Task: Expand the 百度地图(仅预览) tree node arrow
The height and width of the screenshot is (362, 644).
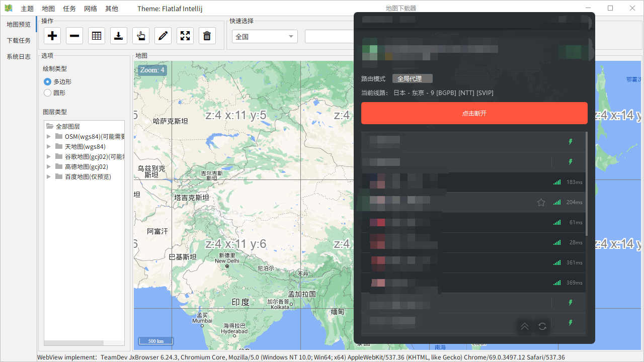Action: [49, 176]
